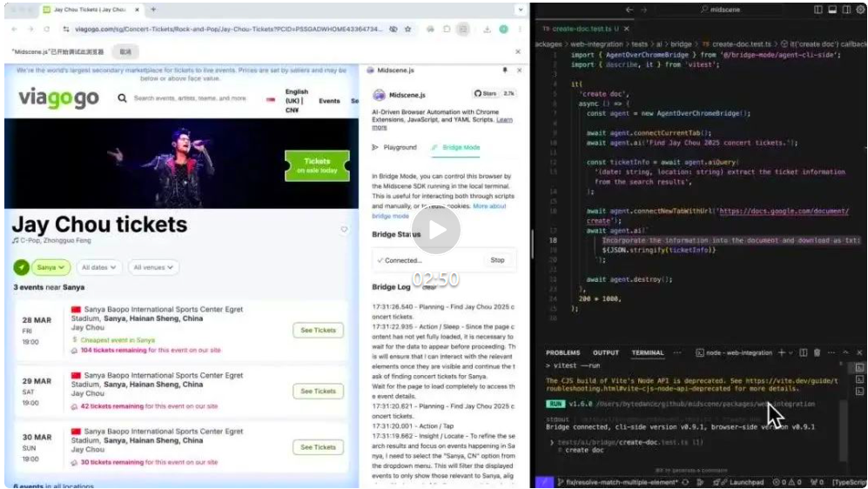Click the viagogo search magnifier icon
The width and height of the screenshot is (868, 489).
[x=123, y=99]
